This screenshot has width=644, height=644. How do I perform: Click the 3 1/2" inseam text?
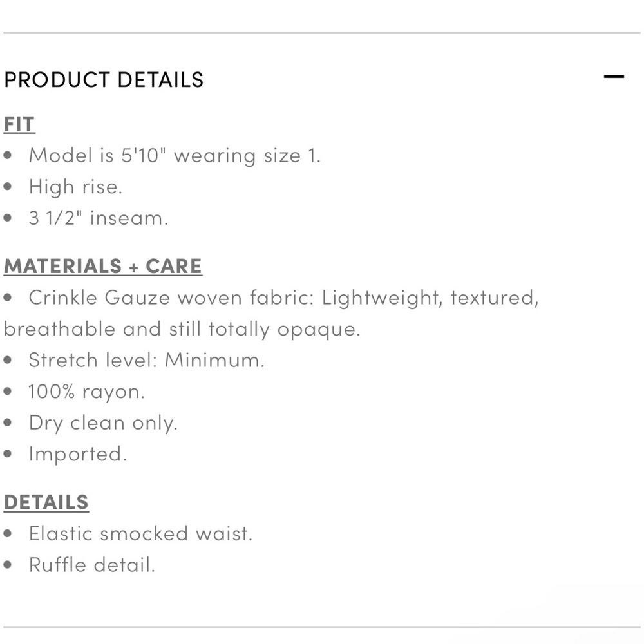point(99,218)
